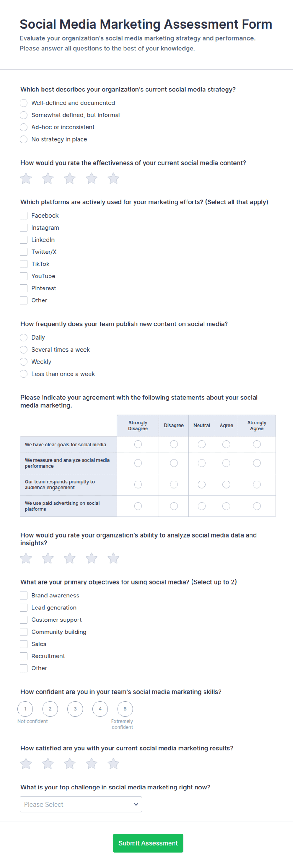The image size is (293, 868).
Task: Choose confidence level 4 circle
Action: 100,709
